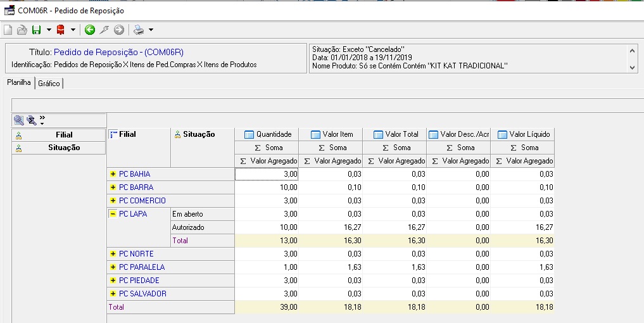Click the Valor Desc./Acr column table icon

pos(433,134)
